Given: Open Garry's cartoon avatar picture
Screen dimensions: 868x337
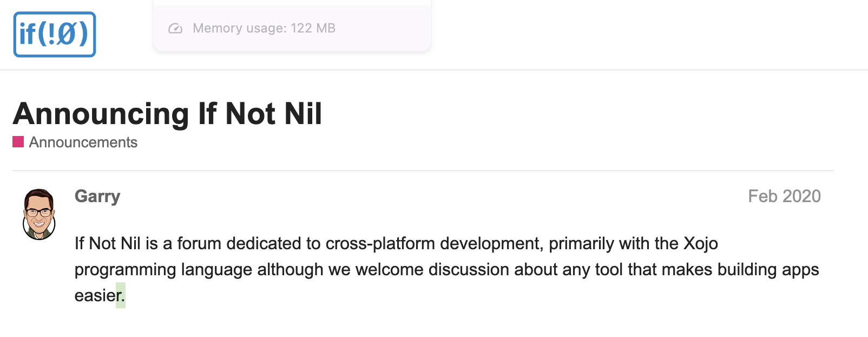Looking at the screenshot, I should tap(39, 214).
